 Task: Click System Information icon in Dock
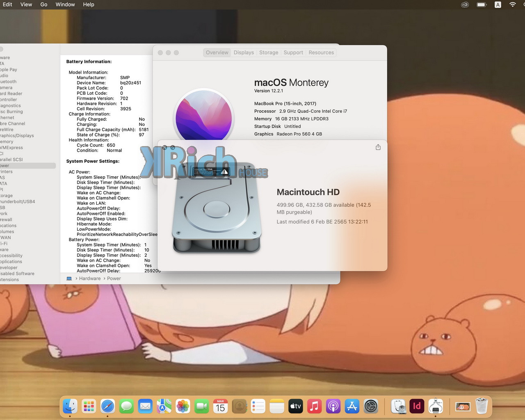(x=436, y=406)
